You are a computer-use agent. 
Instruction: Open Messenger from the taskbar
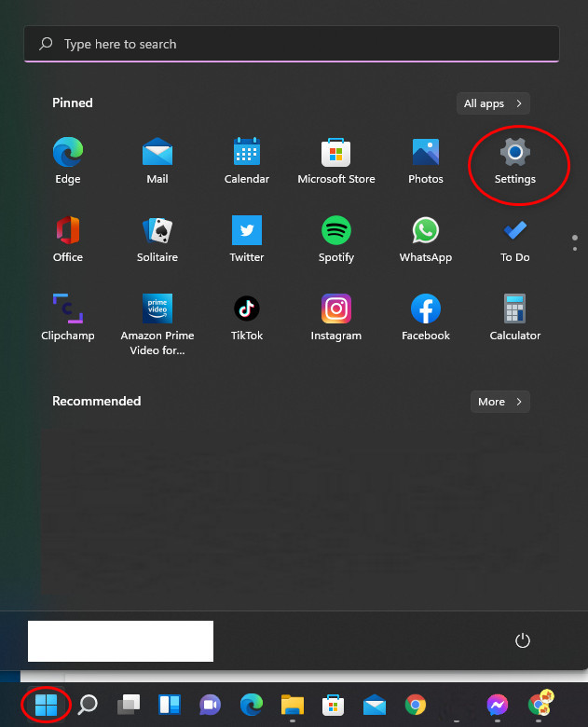pyautogui.click(x=497, y=705)
